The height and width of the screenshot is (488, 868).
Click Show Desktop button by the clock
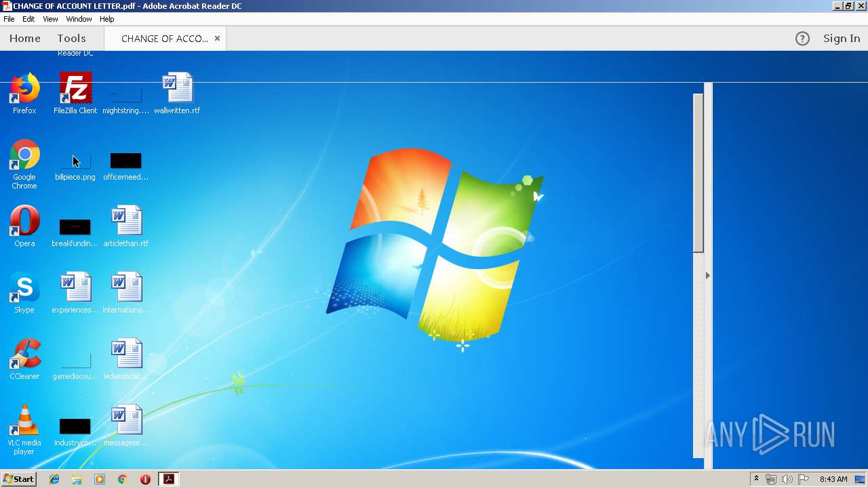point(861,479)
